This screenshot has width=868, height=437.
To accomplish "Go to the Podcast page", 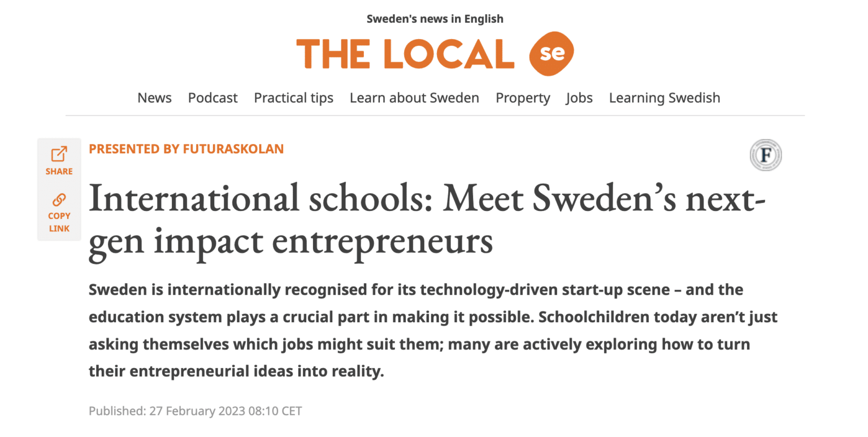I will (212, 98).
